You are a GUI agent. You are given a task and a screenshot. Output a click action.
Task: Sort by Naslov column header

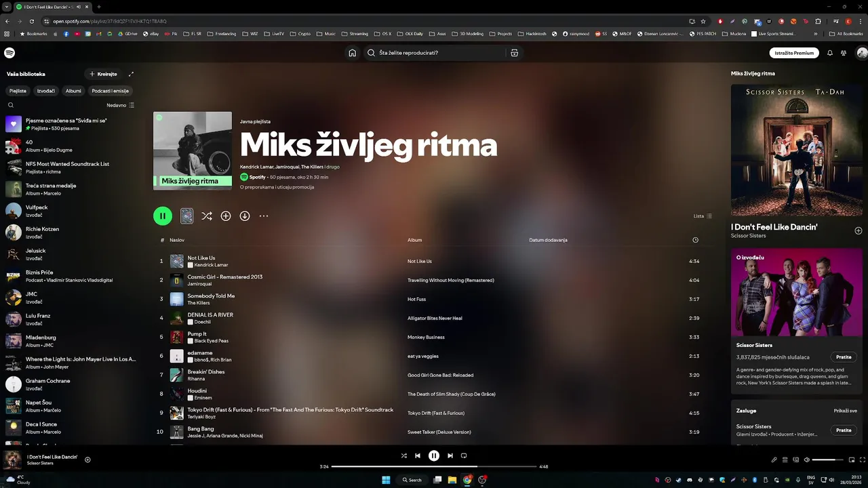pos(177,240)
